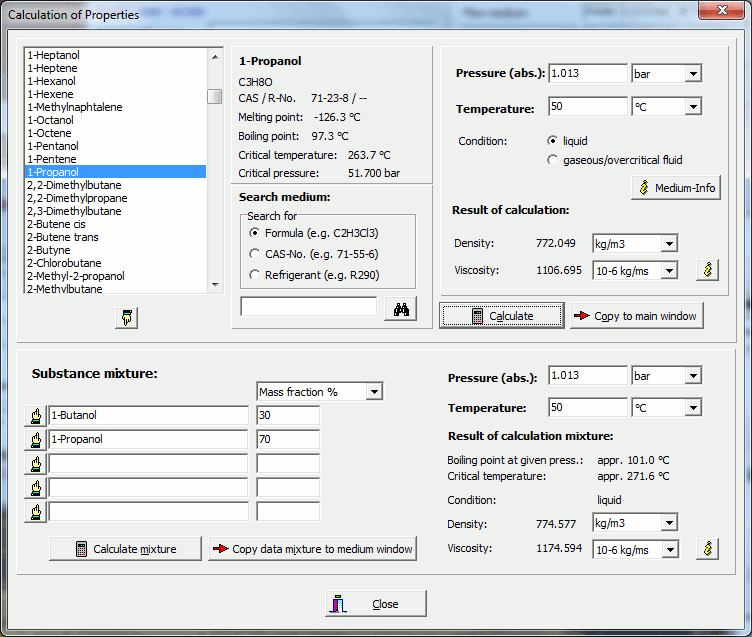This screenshot has height=637, width=752.
Task: Select the CAS-No. search option
Action: [x=255, y=254]
